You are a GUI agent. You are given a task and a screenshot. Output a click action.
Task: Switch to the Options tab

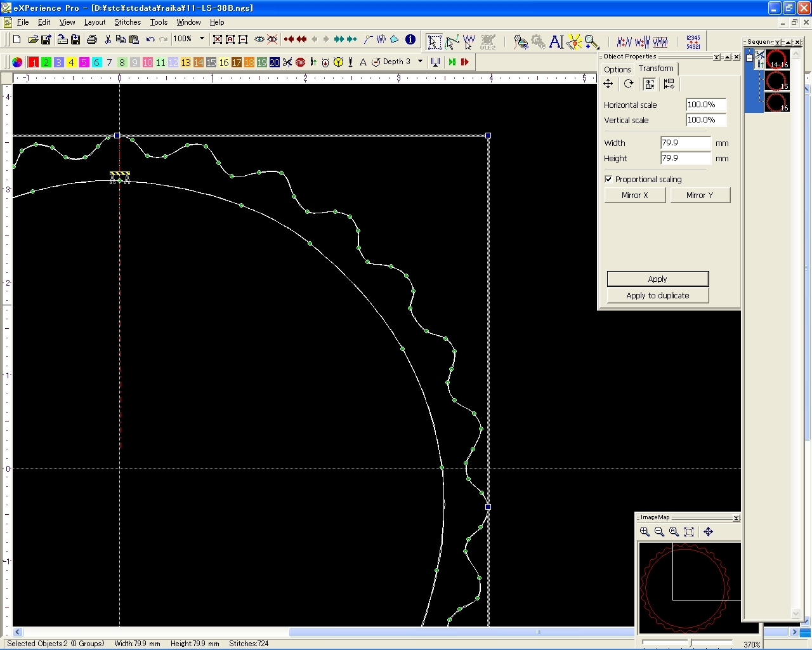[x=617, y=69]
